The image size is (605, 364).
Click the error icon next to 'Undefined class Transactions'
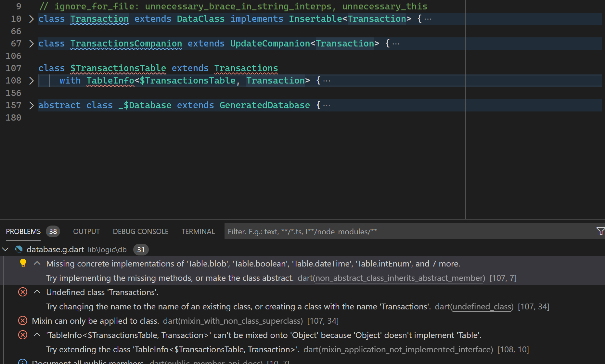(x=22, y=292)
